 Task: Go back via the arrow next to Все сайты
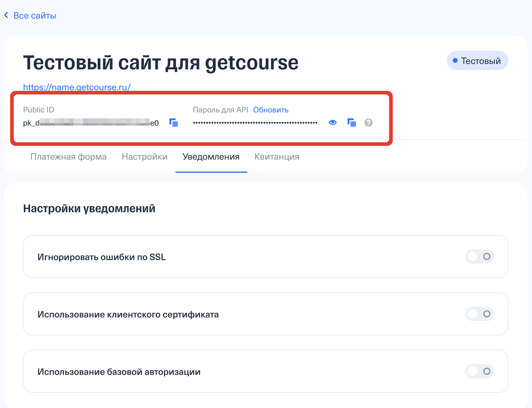pos(6,16)
